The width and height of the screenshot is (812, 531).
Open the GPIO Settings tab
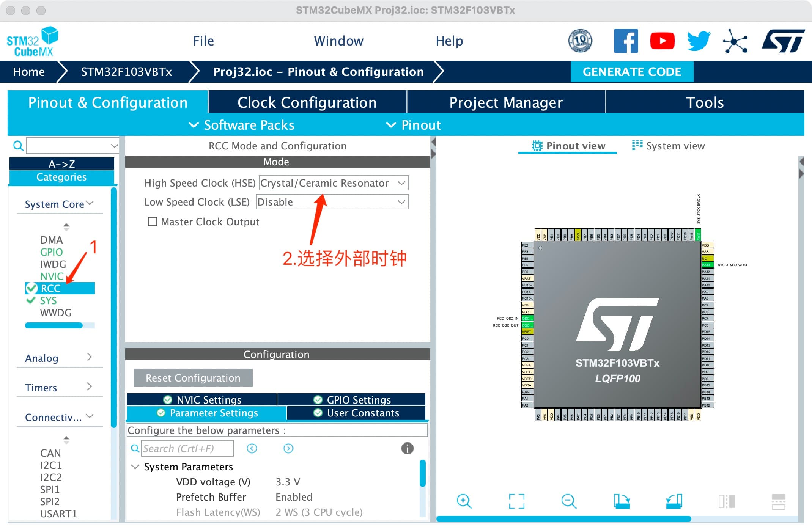[351, 400]
